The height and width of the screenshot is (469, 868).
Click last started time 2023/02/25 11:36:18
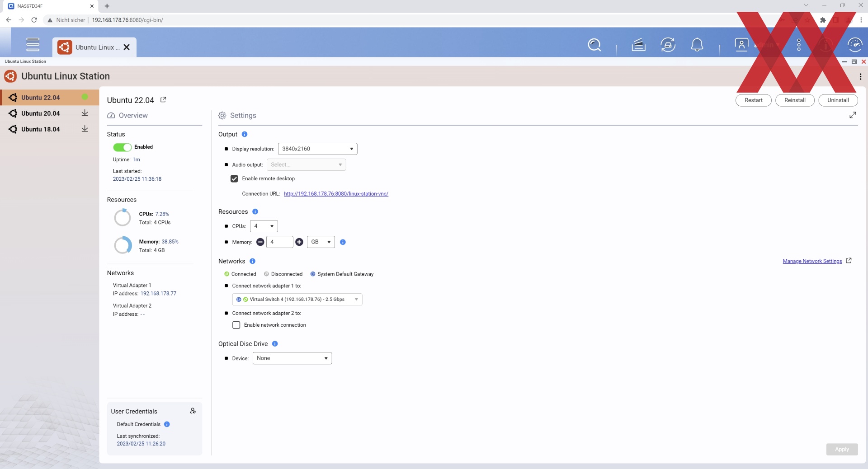(x=137, y=179)
